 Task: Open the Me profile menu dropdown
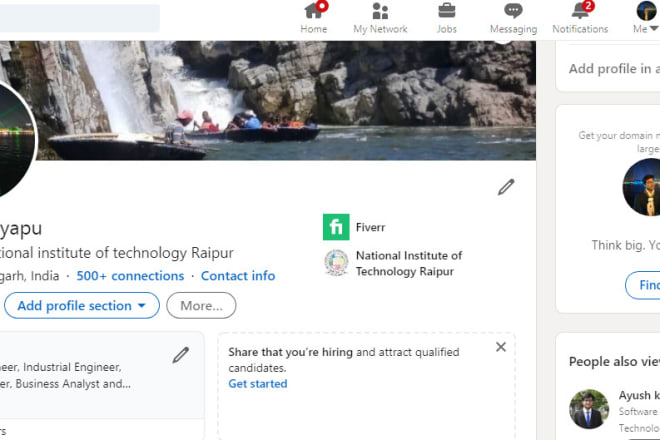click(x=646, y=19)
